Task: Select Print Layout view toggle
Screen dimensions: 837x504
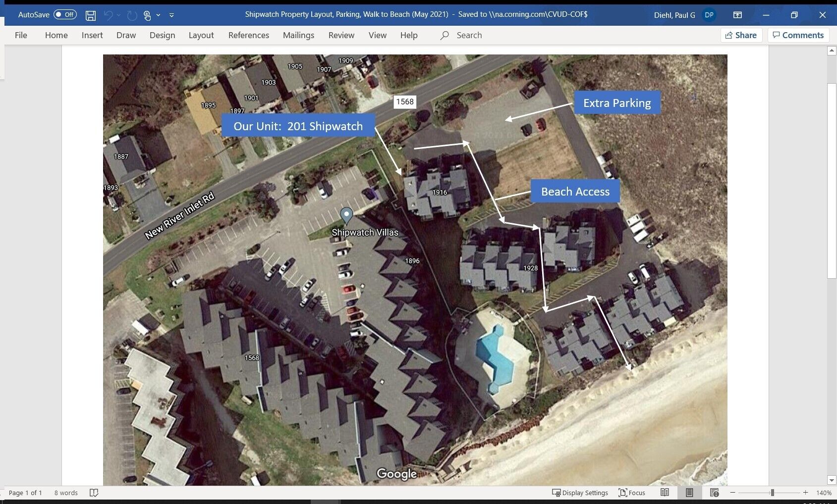Action: point(689,493)
